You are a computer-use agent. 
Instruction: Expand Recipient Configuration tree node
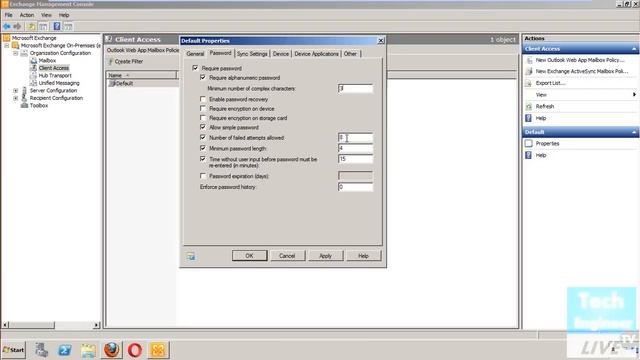tap(16, 98)
